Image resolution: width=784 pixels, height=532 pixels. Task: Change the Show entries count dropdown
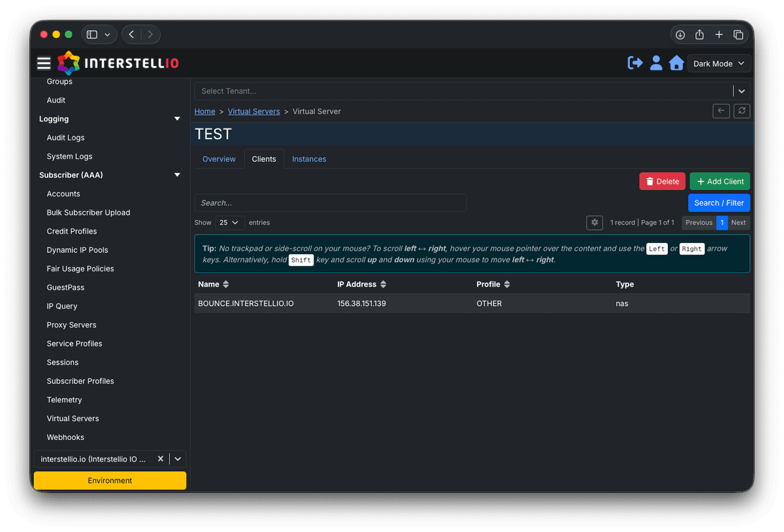(x=229, y=223)
